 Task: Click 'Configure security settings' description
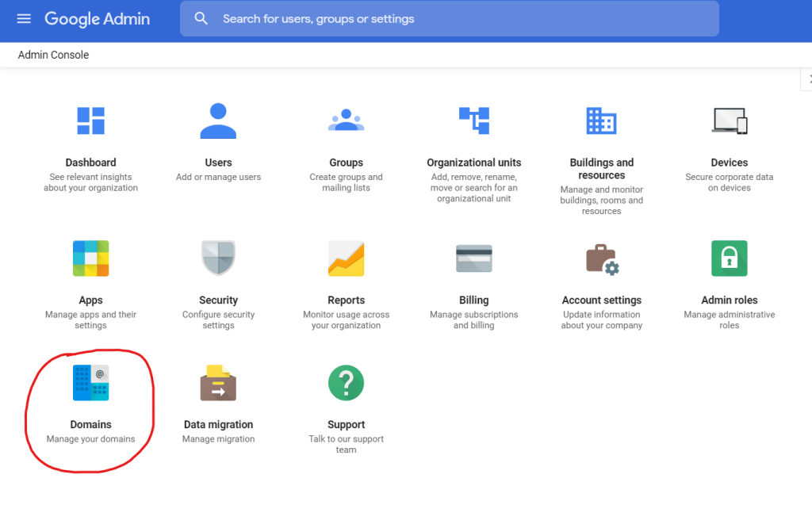click(x=218, y=320)
